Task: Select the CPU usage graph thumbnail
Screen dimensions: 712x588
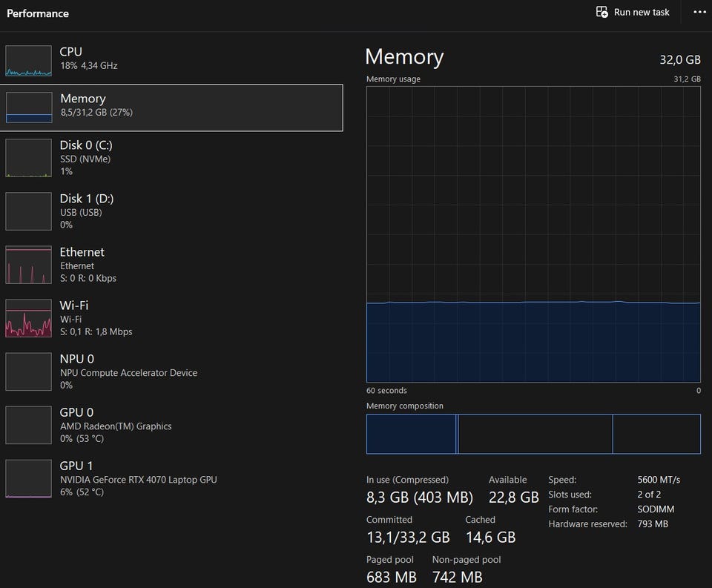Action: click(29, 61)
